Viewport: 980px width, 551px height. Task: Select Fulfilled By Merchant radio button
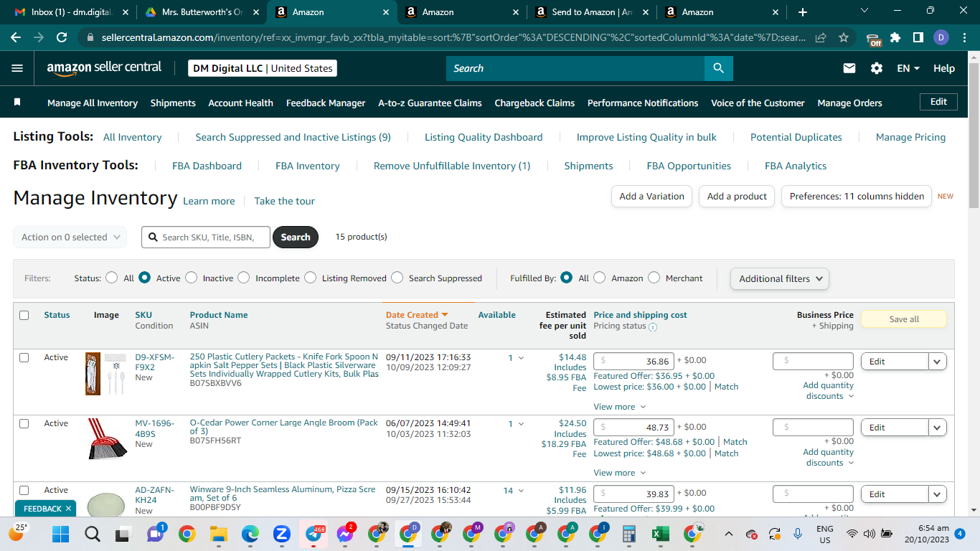[x=654, y=278]
